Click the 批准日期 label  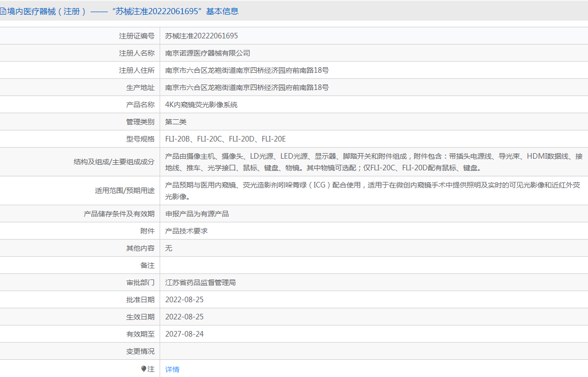coord(140,300)
